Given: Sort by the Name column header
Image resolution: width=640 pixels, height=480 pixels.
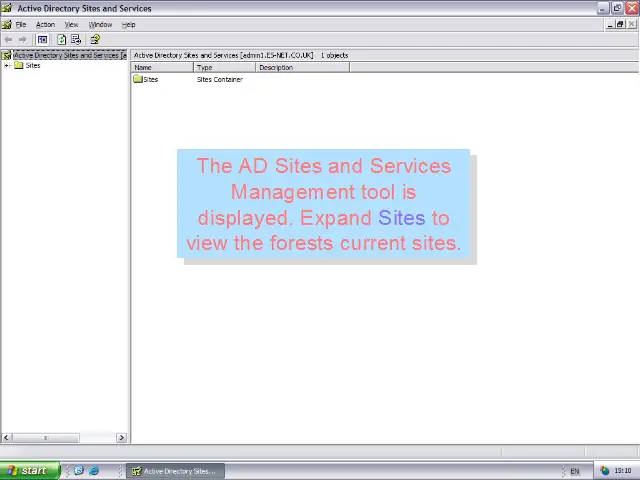Looking at the screenshot, I should click(162, 67).
